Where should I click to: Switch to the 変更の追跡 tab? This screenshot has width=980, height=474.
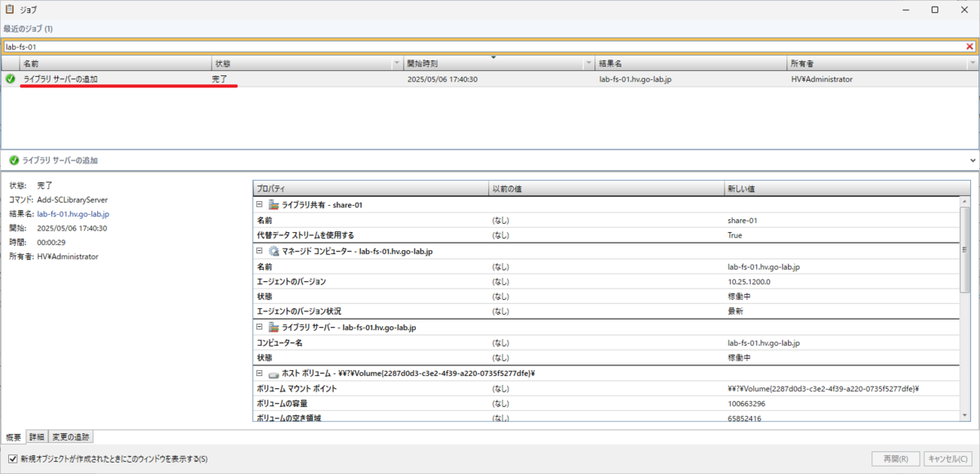tap(71, 437)
